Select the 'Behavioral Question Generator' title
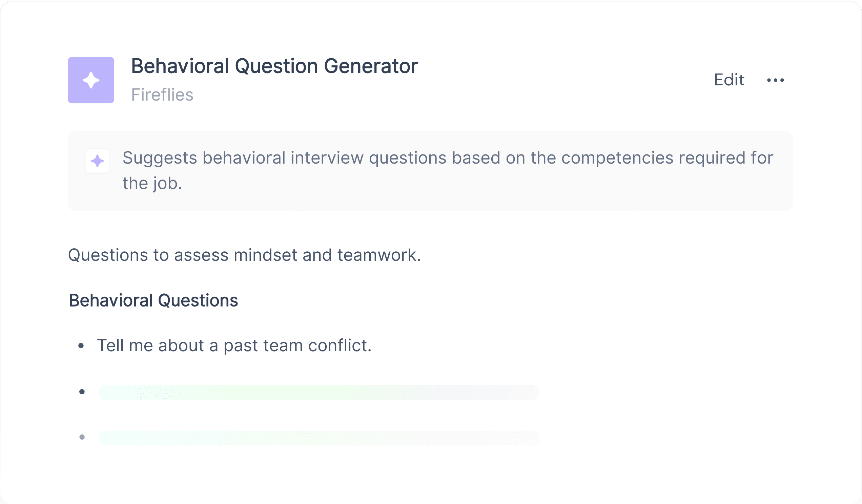Image resolution: width=862 pixels, height=504 pixels. click(274, 66)
